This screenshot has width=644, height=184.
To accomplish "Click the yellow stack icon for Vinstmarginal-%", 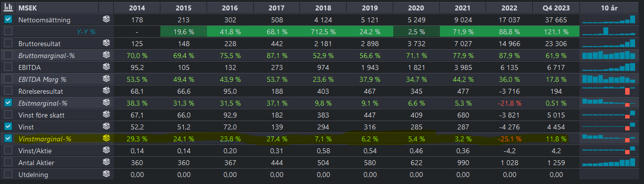I will click(106, 138).
